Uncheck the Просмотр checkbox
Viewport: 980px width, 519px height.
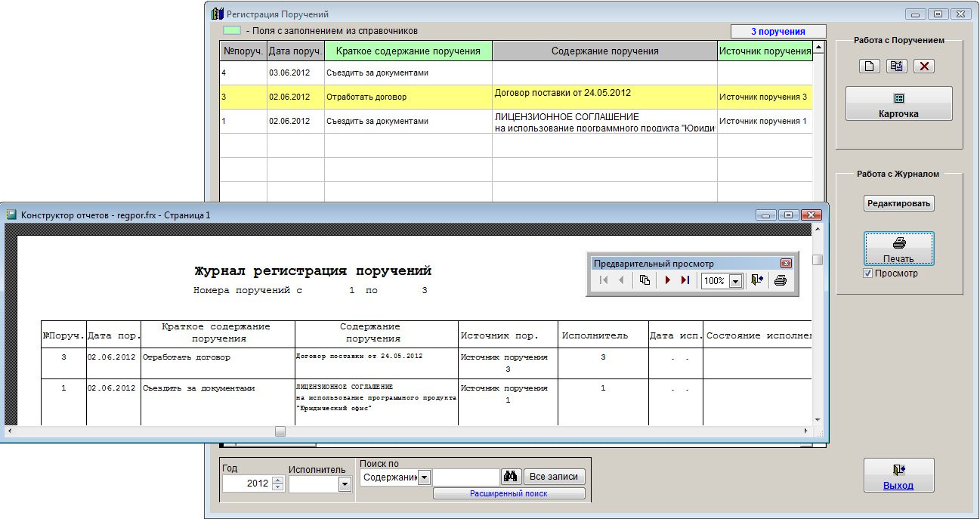[868, 273]
